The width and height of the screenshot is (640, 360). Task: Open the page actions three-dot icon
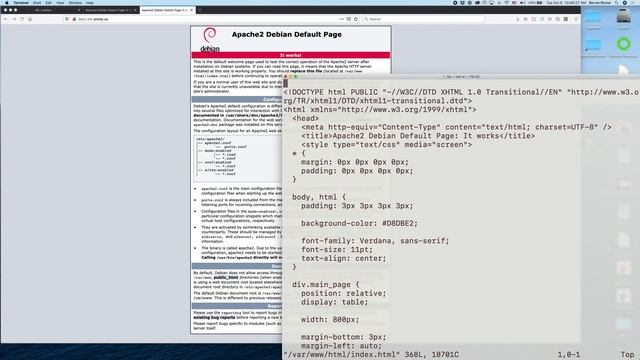click(x=342, y=19)
